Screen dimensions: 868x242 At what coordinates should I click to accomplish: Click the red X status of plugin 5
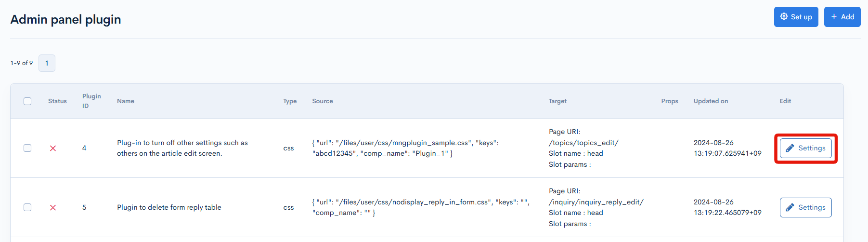pyautogui.click(x=53, y=208)
